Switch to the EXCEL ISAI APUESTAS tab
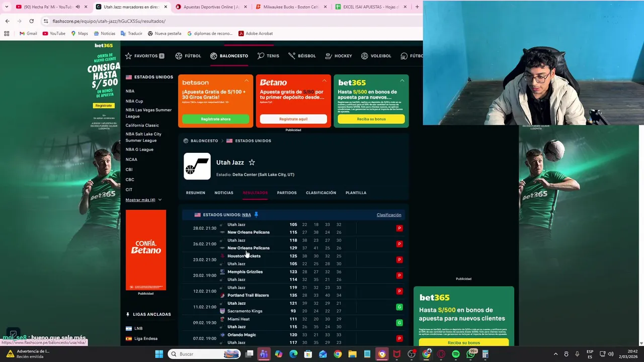Image resolution: width=644 pixels, height=362 pixels. pos(371,7)
